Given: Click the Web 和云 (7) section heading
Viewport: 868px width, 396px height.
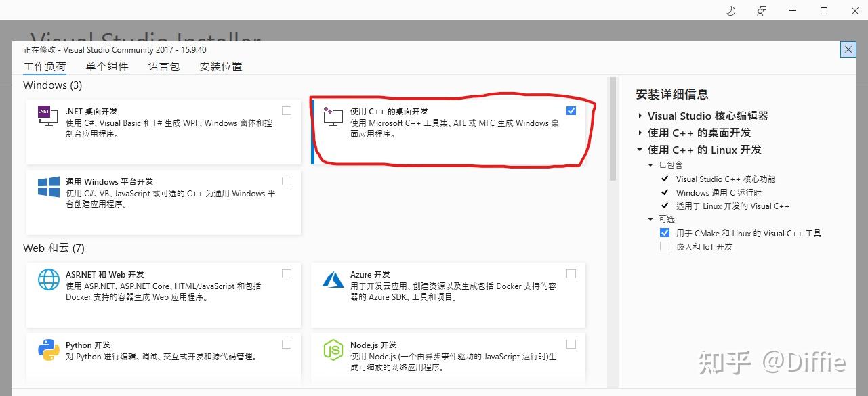Looking at the screenshot, I should tap(54, 248).
